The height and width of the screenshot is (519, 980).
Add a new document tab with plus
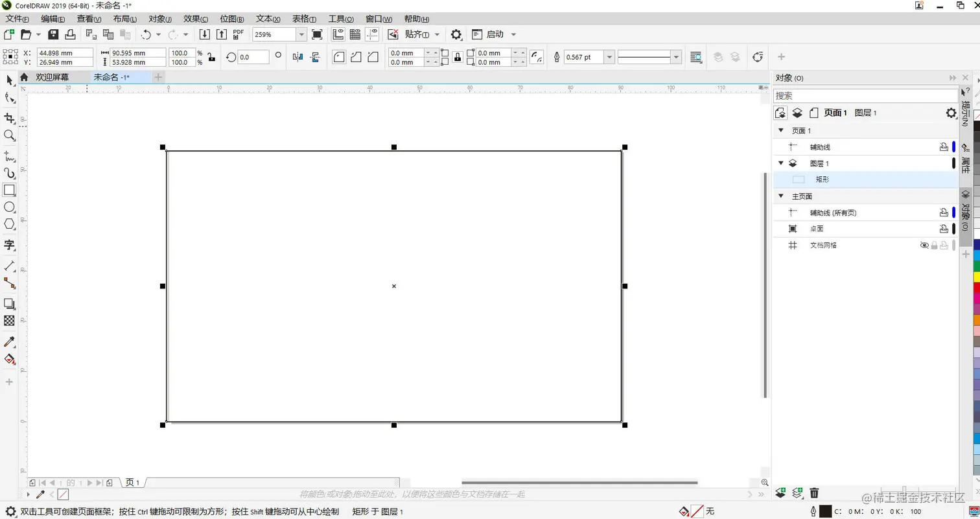click(159, 77)
